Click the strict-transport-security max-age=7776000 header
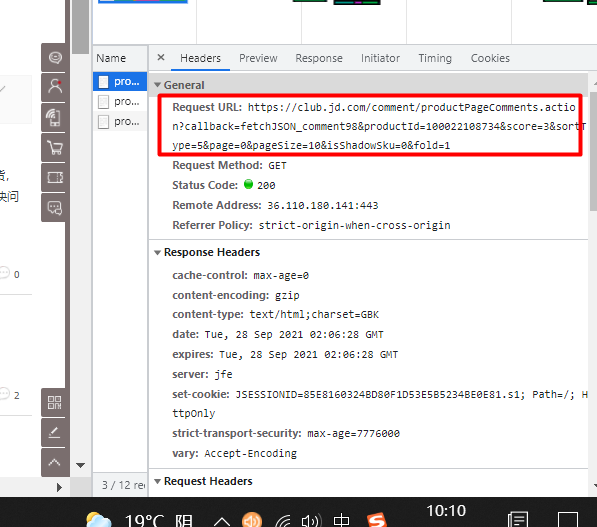597x527 pixels. [286, 433]
